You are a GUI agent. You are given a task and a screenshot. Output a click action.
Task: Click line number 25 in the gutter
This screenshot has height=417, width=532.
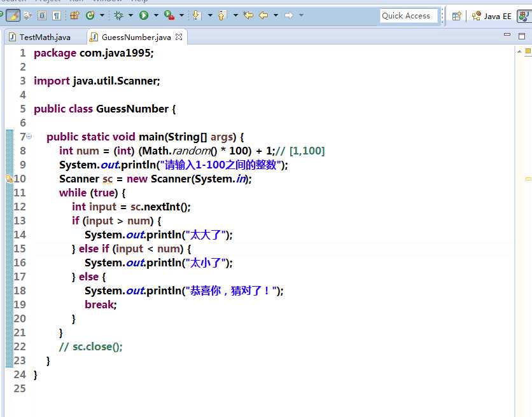(x=20, y=388)
